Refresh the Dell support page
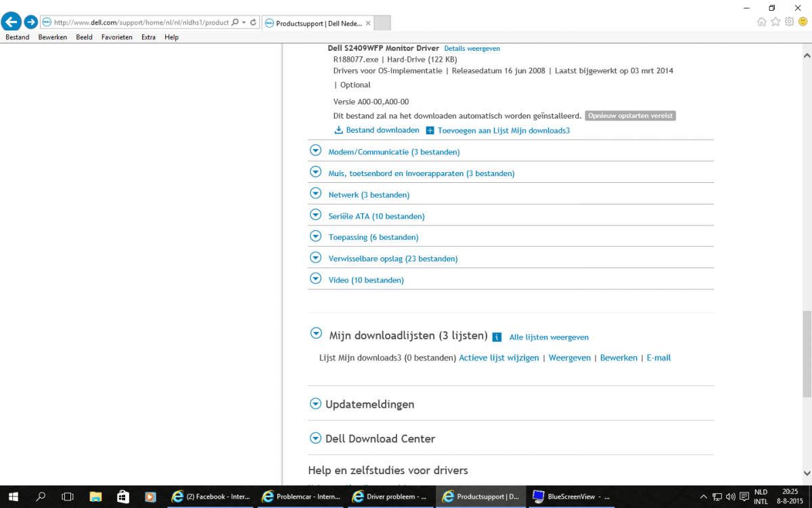 click(x=253, y=22)
